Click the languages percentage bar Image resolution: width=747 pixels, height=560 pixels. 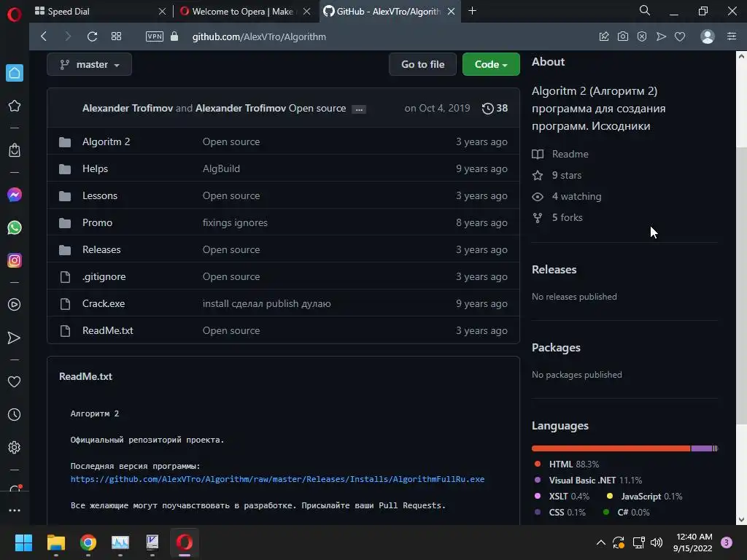point(624,448)
